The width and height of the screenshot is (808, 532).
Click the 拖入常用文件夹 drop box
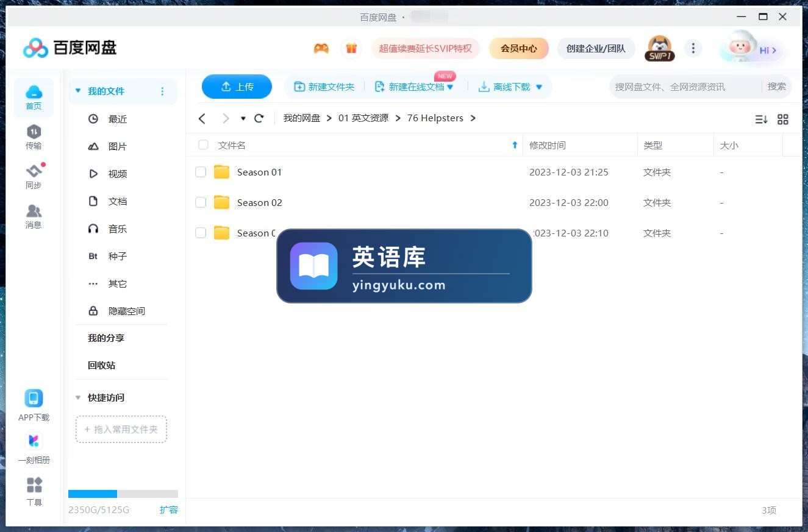click(x=121, y=429)
